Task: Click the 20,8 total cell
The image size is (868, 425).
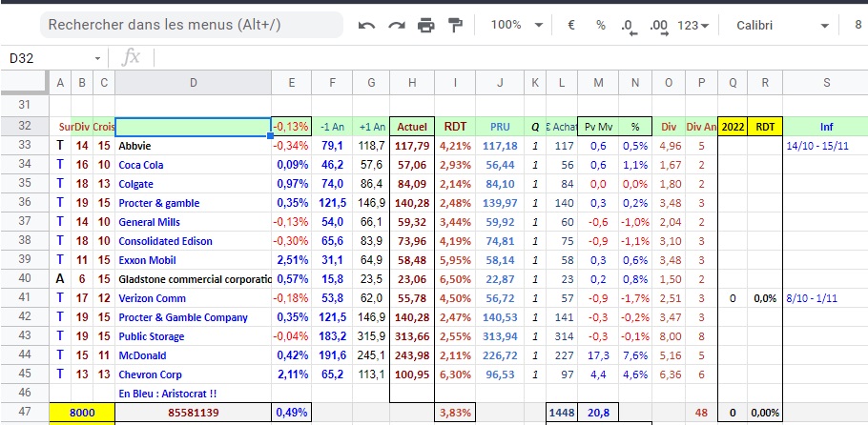Action: pyautogui.click(x=598, y=413)
